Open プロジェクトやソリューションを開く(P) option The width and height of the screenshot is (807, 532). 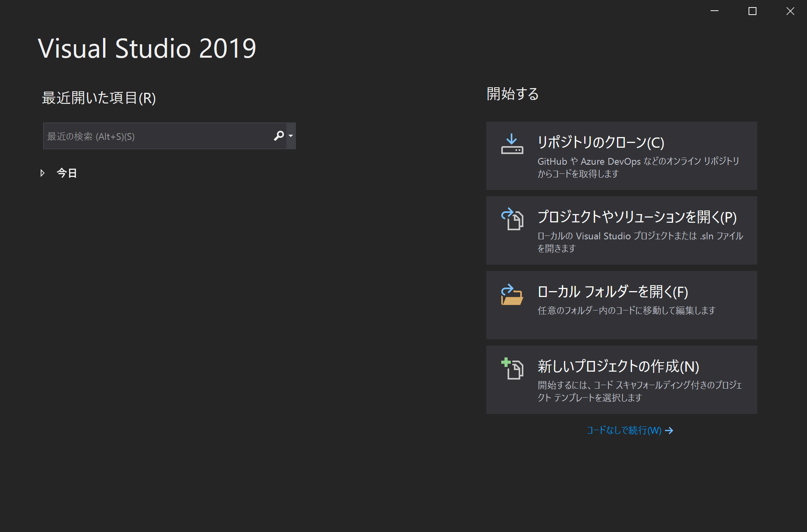(x=637, y=217)
